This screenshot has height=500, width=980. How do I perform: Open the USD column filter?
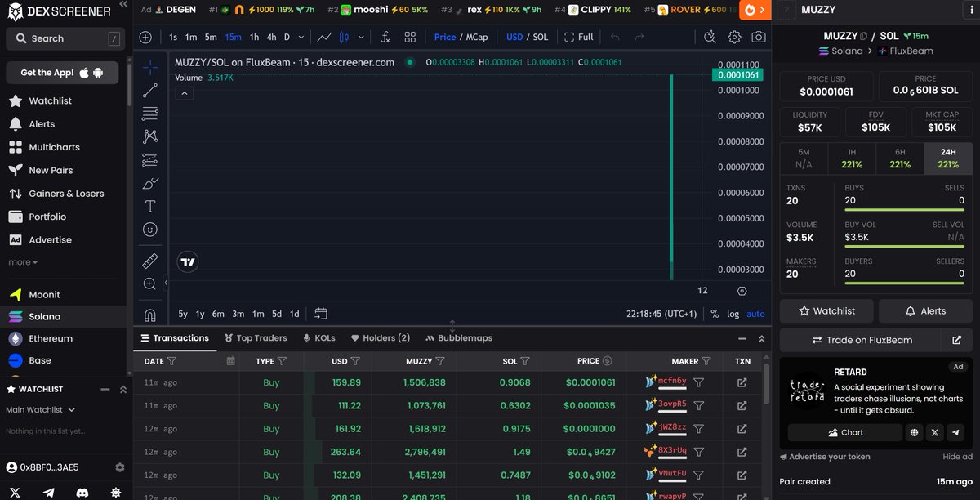tap(355, 360)
